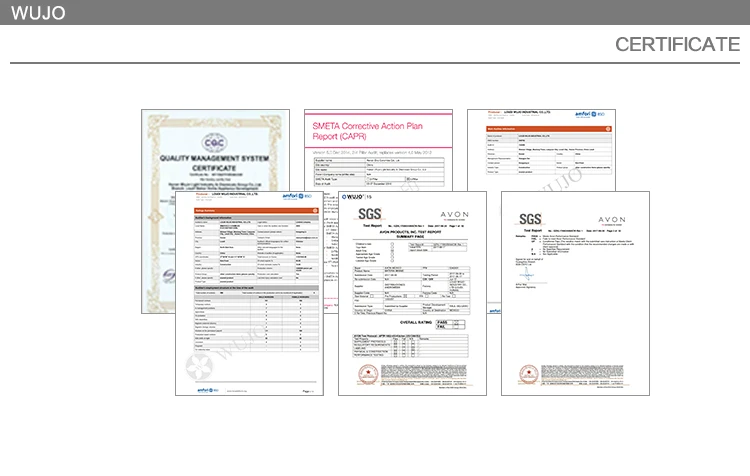The width and height of the screenshot is (750, 476).
Task: Click the red seal on SGS summary report
Action: (368, 374)
